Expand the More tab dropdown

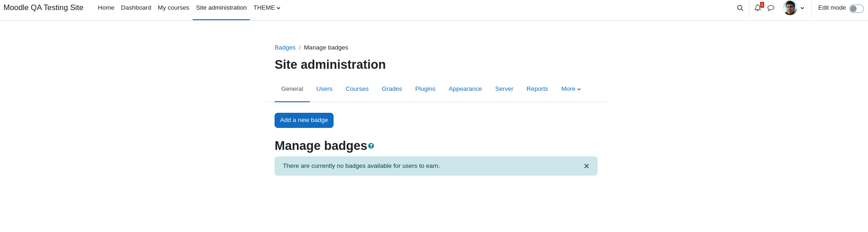571,89
